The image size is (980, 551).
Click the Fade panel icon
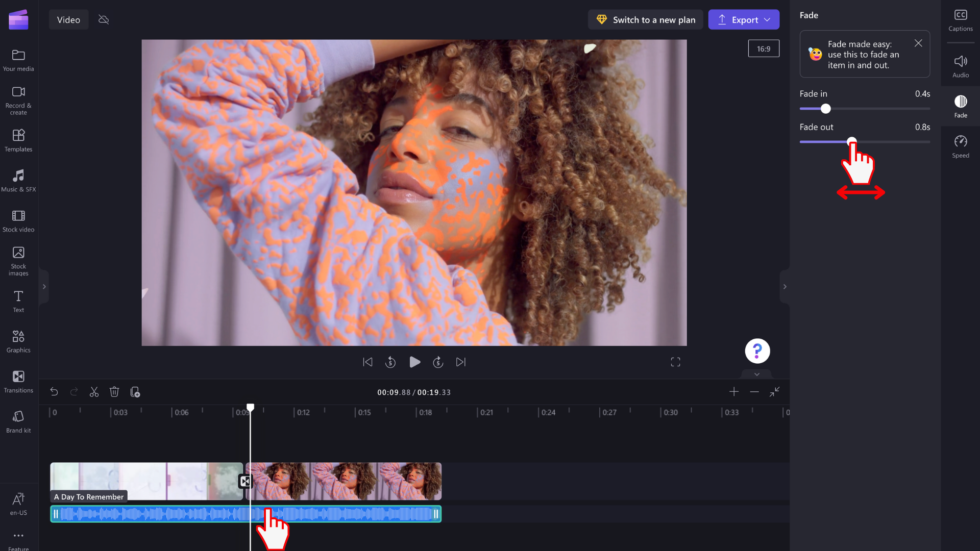[961, 103]
